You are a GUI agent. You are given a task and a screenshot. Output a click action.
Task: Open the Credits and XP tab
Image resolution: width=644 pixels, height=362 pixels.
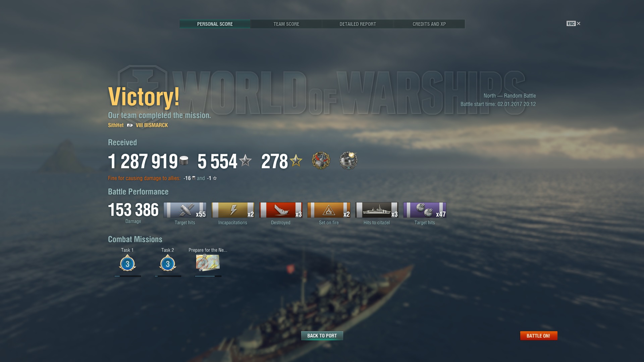click(429, 24)
